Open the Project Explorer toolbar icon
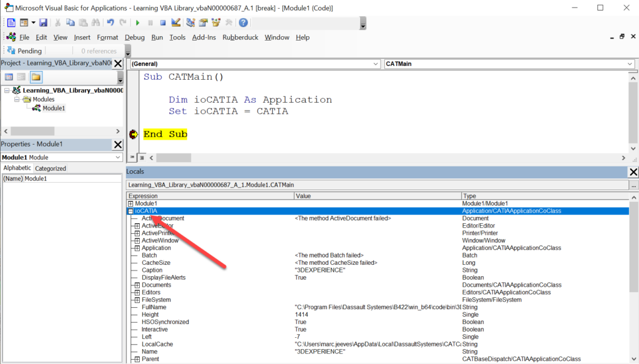639x364 pixels. tap(191, 23)
